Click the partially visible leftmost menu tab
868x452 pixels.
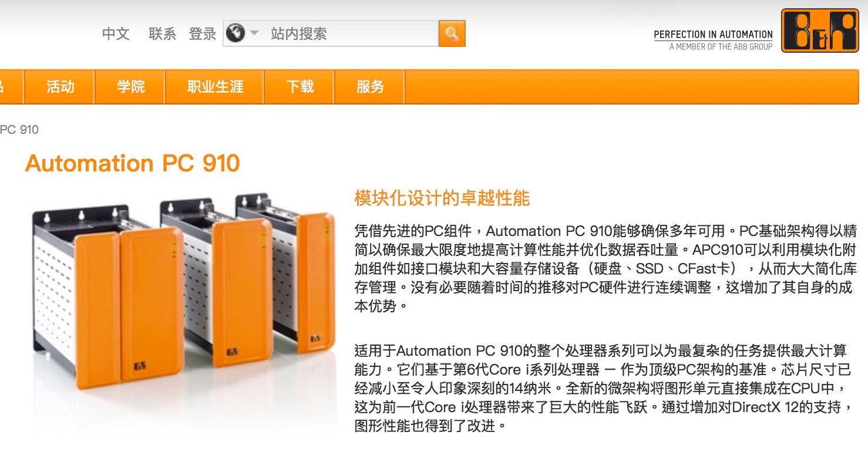pos(11,87)
